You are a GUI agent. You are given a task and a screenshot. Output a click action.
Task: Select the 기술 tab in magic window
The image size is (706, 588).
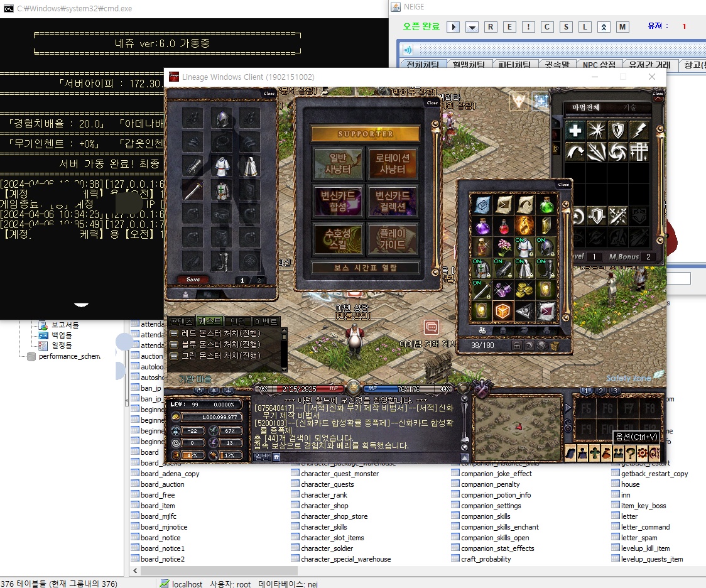click(629, 107)
